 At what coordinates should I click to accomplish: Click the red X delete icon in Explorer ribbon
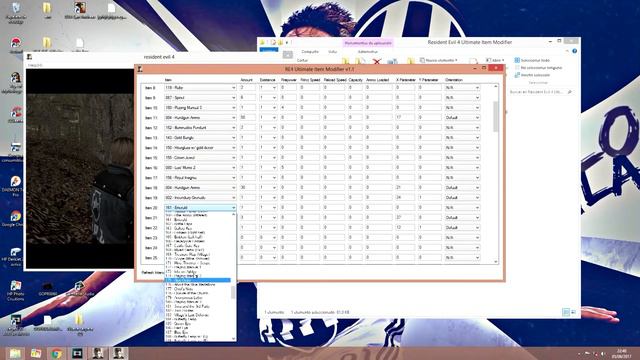tap(377, 62)
